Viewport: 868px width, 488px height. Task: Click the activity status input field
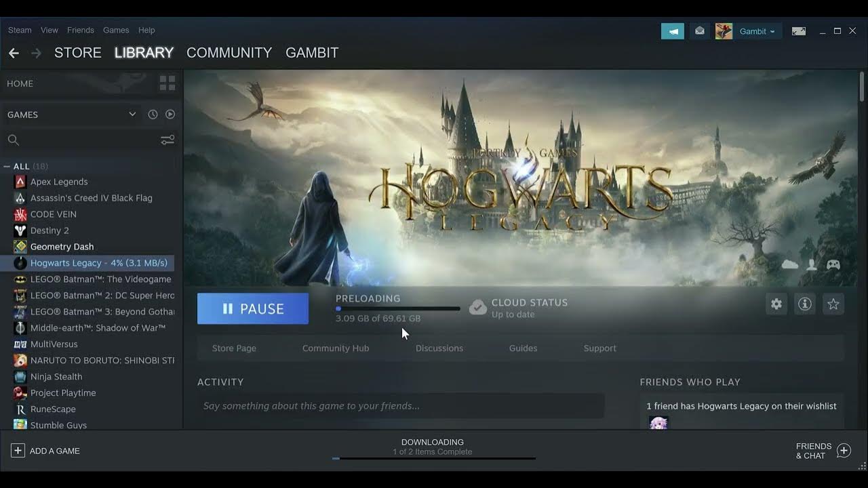[x=401, y=406]
